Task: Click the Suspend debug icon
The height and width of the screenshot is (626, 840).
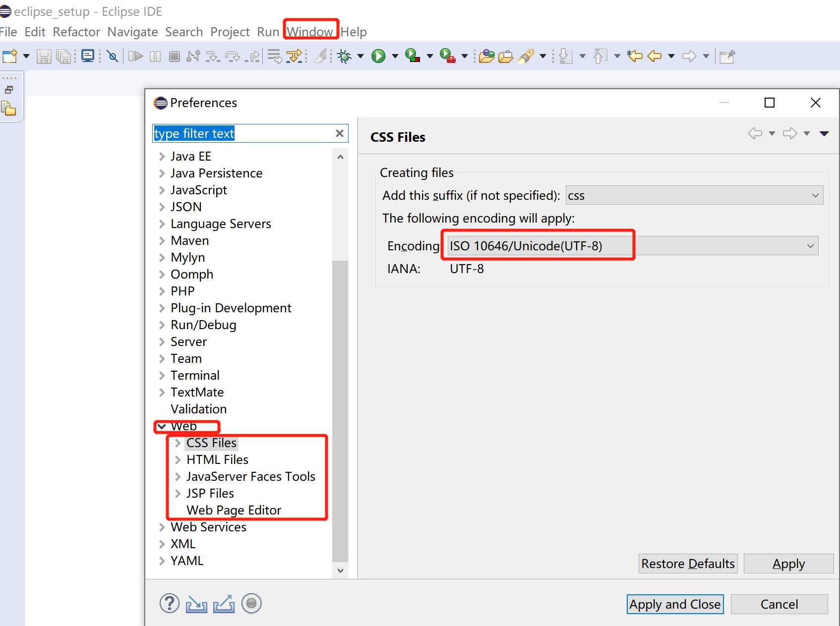Action: [x=155, y=56]
